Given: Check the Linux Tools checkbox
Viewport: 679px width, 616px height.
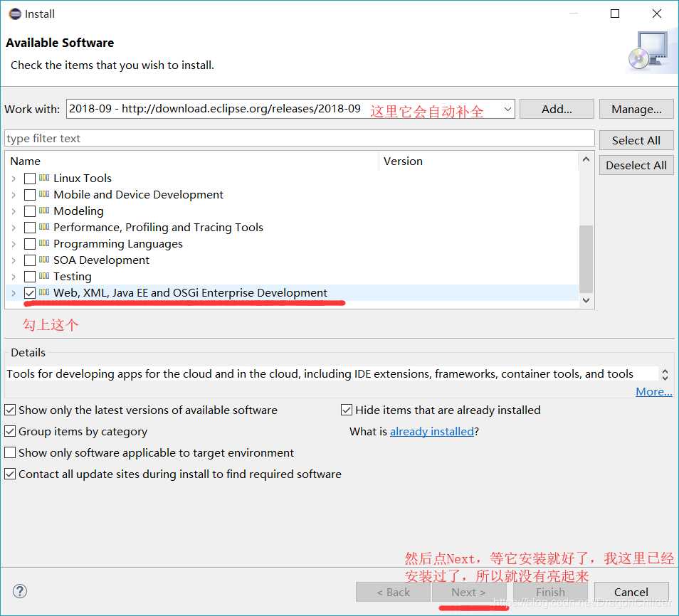Looking at the screenshot, I should (x=30, y=179).
